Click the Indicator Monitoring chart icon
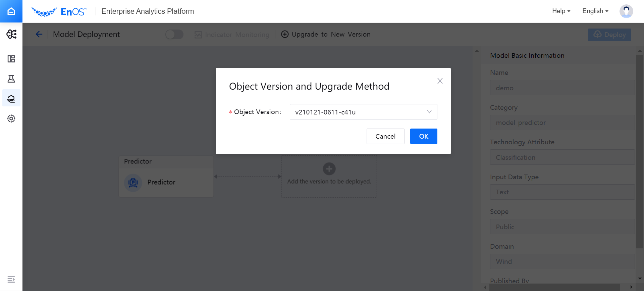Screen dimensions: 644x291 click(x=198, y=35)
